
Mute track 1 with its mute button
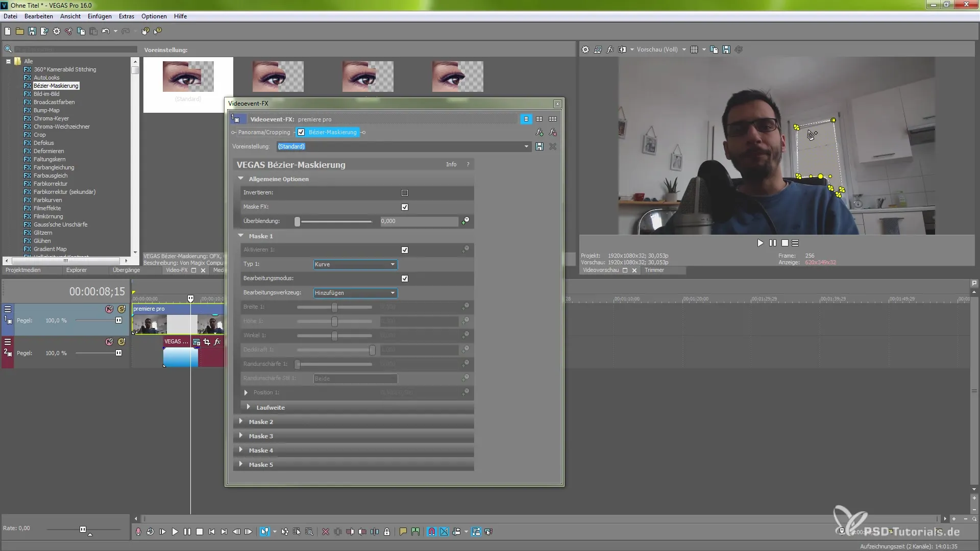click(x=109, y=309)
